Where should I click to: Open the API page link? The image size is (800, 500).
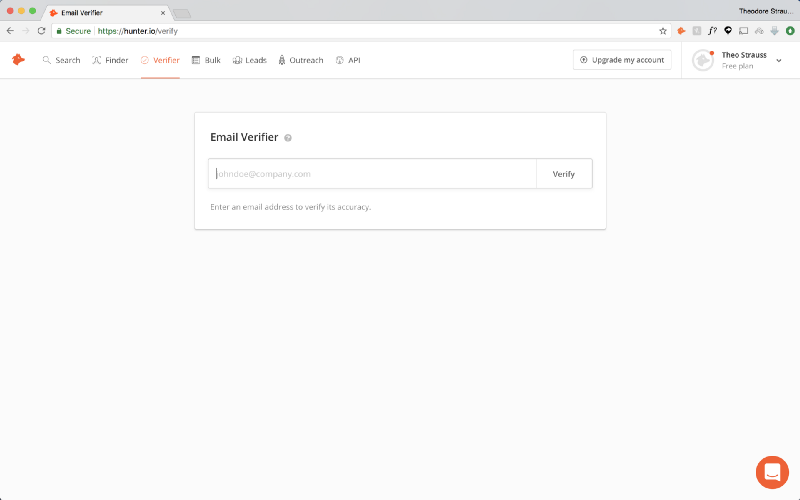(348, 60)
